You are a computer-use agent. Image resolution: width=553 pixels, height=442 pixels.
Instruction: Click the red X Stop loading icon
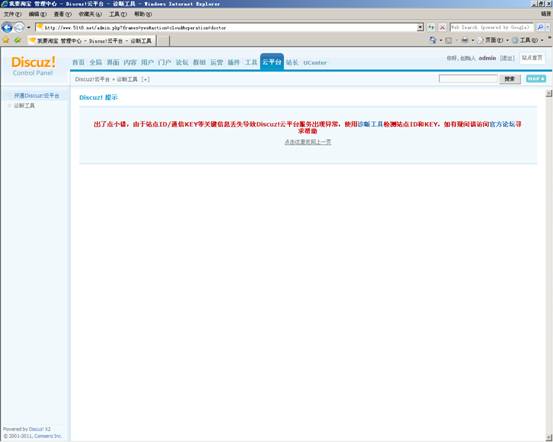[x=442, y=27]
